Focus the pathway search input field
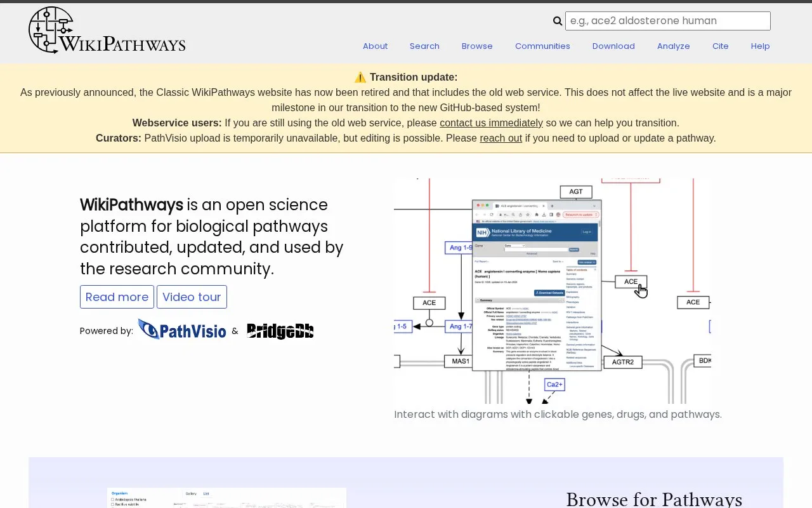The image size is (812, 508). click(668, 21)
